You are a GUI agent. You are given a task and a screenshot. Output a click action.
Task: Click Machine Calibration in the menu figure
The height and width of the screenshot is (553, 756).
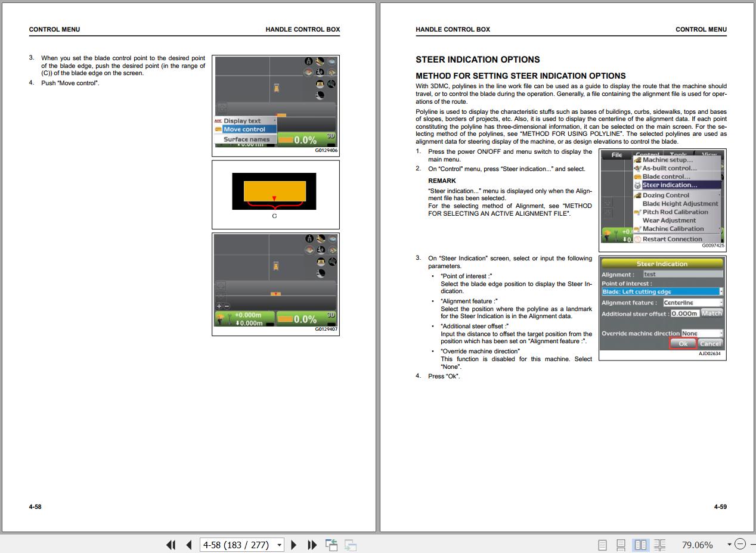[673, 228]
